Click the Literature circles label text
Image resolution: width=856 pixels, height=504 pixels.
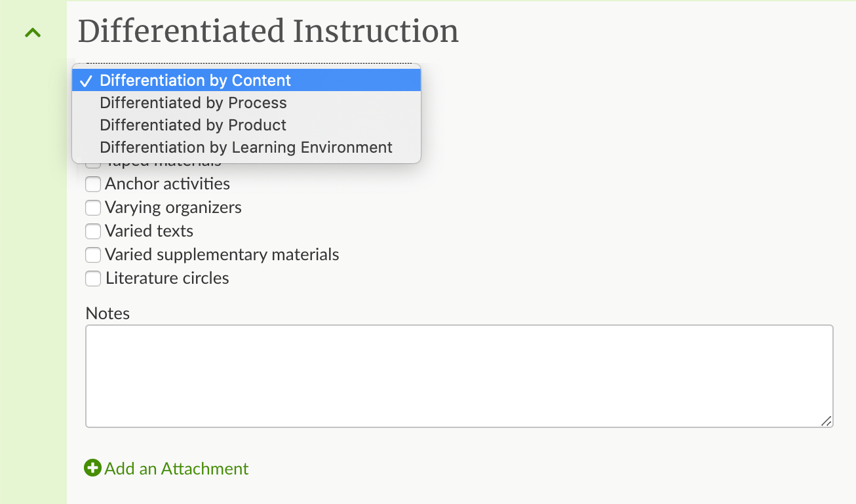pyautogui.click(x=167, y=278)
